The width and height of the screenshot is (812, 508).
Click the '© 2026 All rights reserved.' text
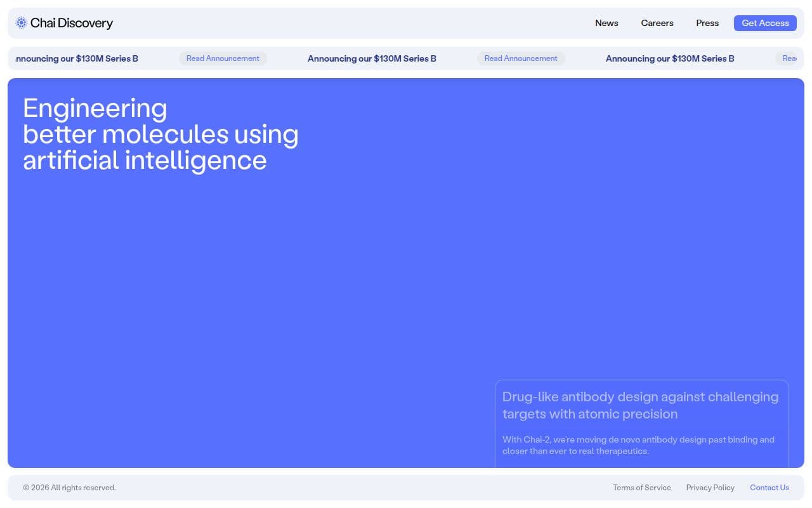click(70, 488)
